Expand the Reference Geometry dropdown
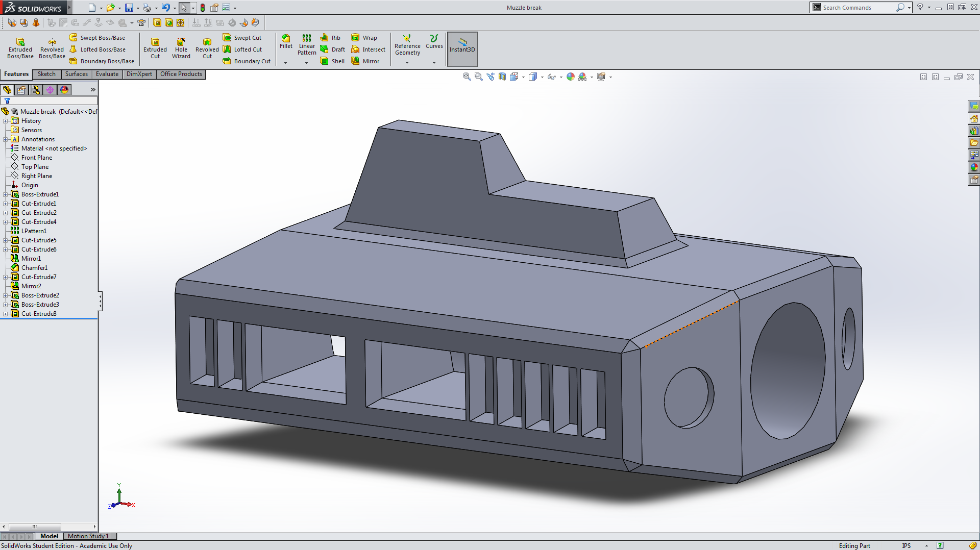This screenshot has width=980, height=550. [407, 63]
